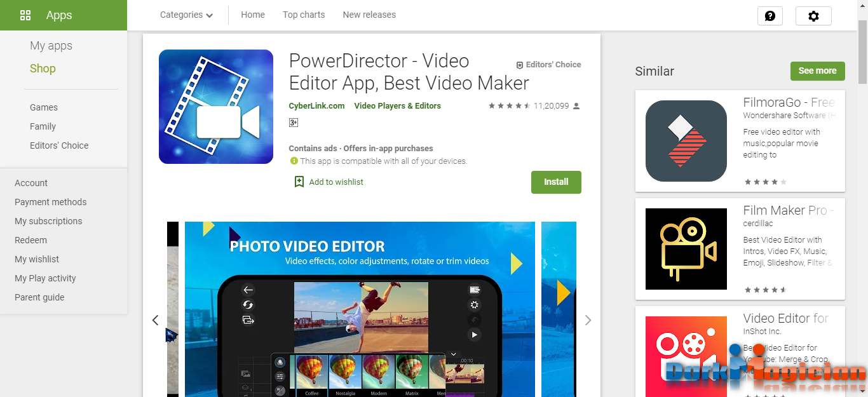The width and height of the screenshot is (868, 397).
Task: Open Top charts
Action: [304, 15]
